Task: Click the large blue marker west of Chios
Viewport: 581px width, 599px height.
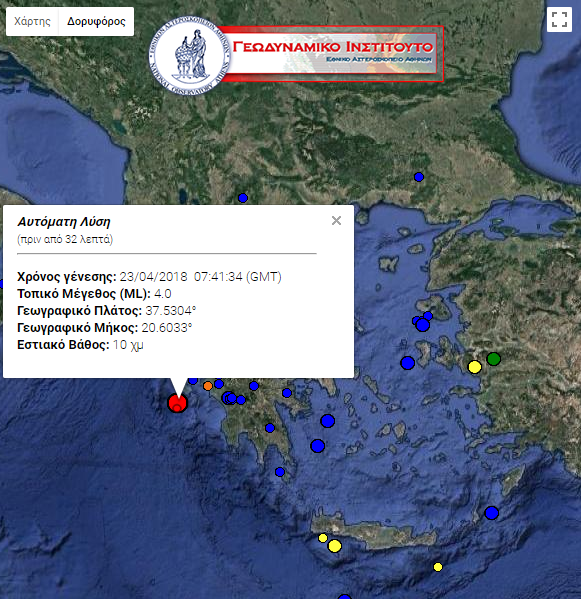Action: coord(407,363)
